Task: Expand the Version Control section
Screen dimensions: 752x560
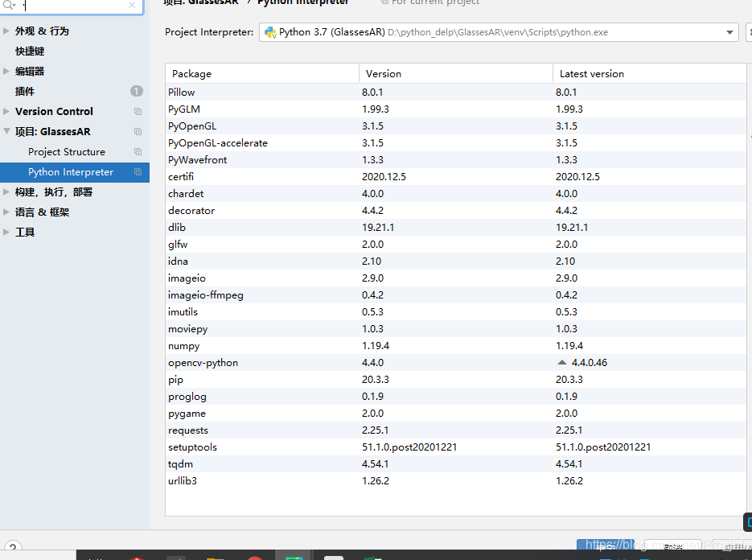Action: 6,111
